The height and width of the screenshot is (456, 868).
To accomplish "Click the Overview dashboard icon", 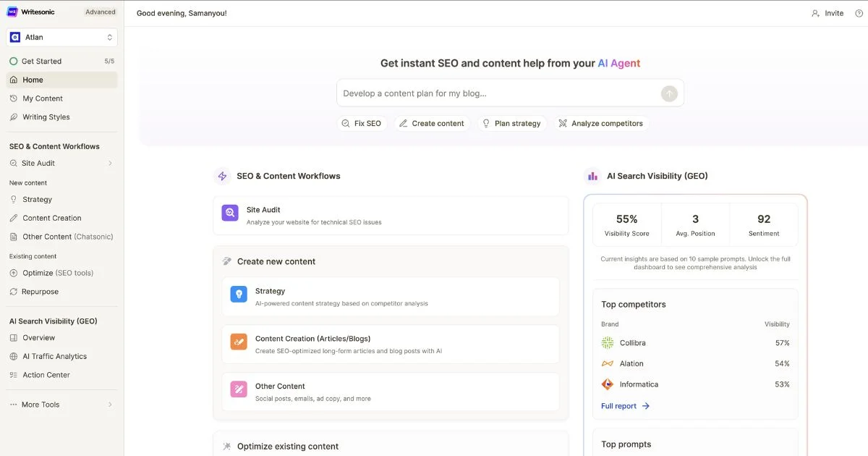I will (x=14, y=338).
